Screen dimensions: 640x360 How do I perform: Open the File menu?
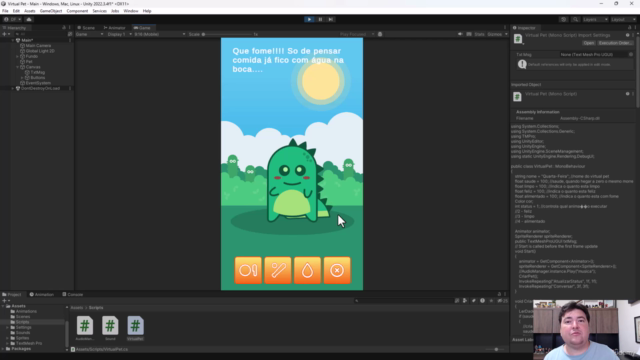[x=5, y=11]
